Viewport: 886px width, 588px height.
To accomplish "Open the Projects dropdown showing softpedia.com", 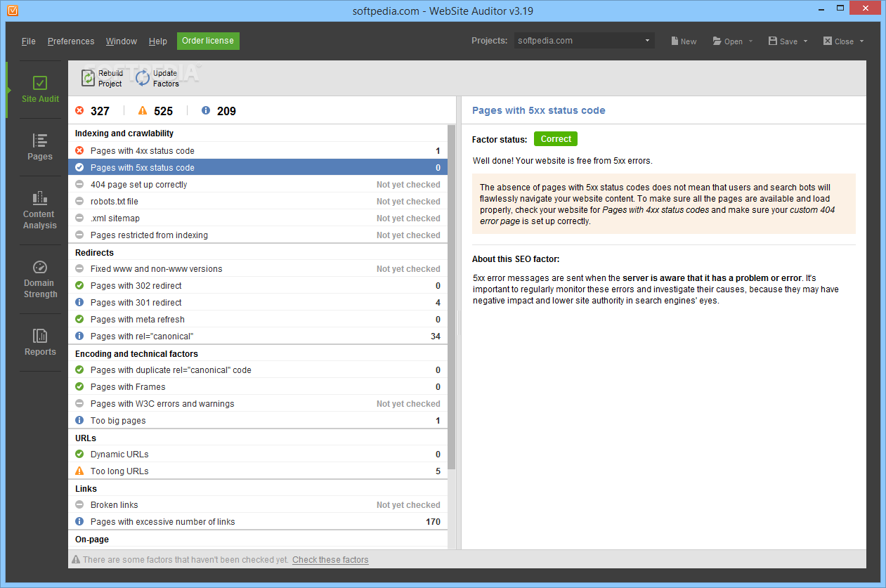I will [584, 41].
